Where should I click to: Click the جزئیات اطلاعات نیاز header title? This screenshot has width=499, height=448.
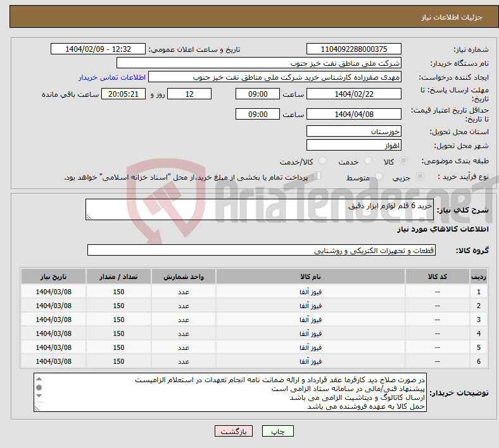pos(452,17)
